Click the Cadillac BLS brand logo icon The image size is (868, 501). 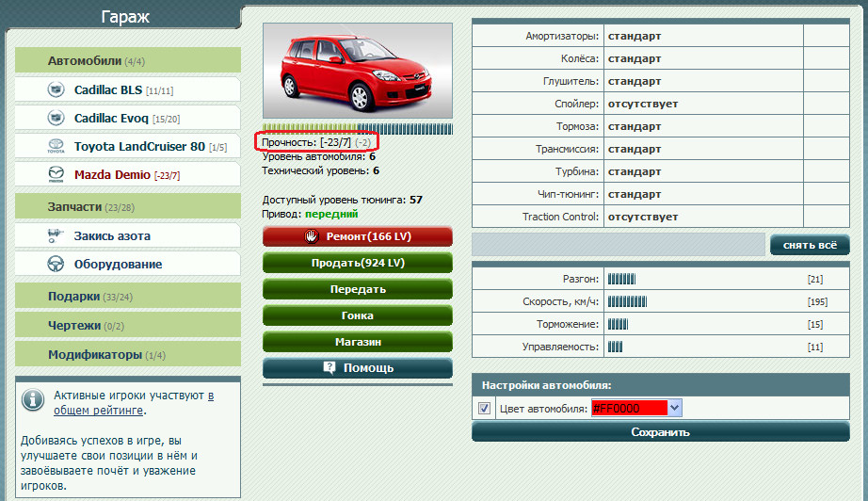click(x=56, y=89)
